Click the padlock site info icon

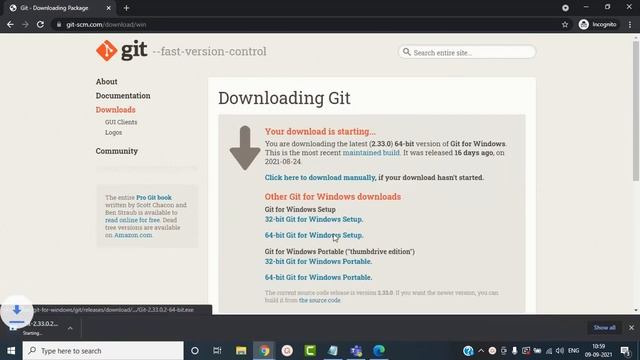click(x=59, y=24)
